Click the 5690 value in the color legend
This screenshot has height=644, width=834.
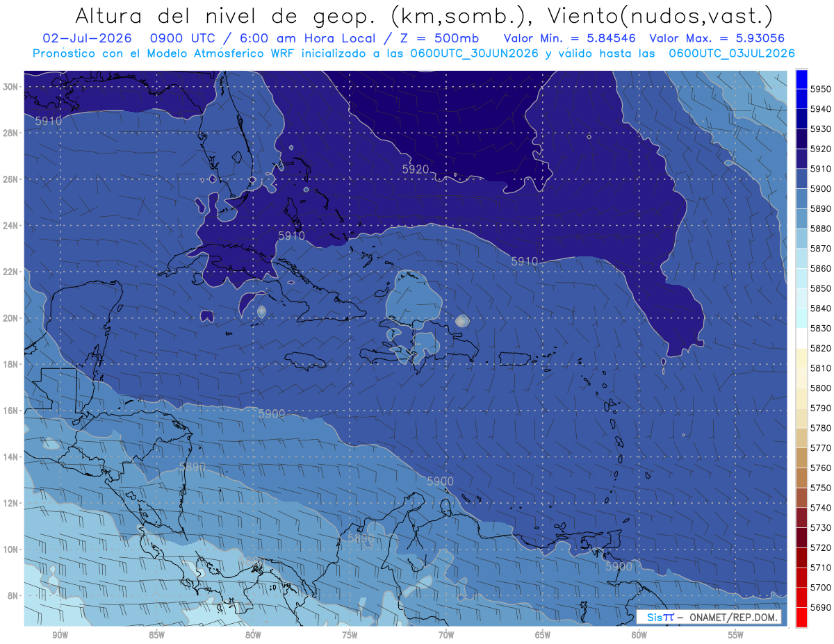(820, 607)
